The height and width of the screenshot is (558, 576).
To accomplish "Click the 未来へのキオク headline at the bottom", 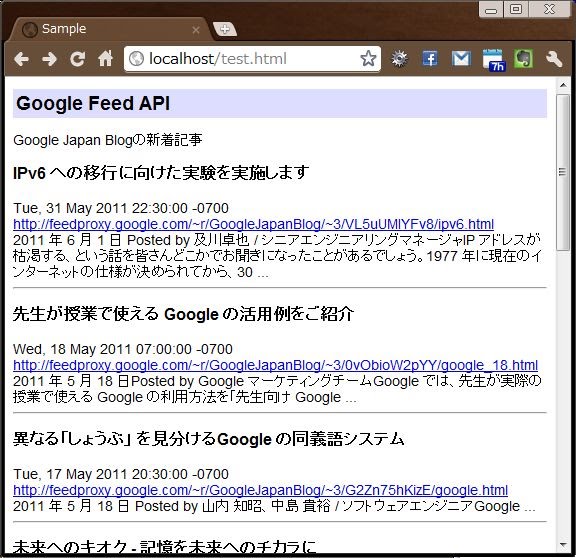I will [164, 547].
